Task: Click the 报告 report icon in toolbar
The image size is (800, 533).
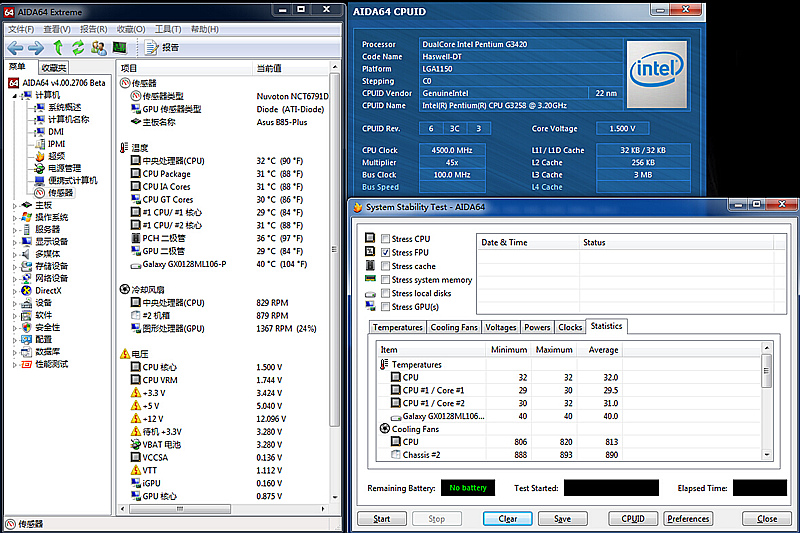Action: 151,47
